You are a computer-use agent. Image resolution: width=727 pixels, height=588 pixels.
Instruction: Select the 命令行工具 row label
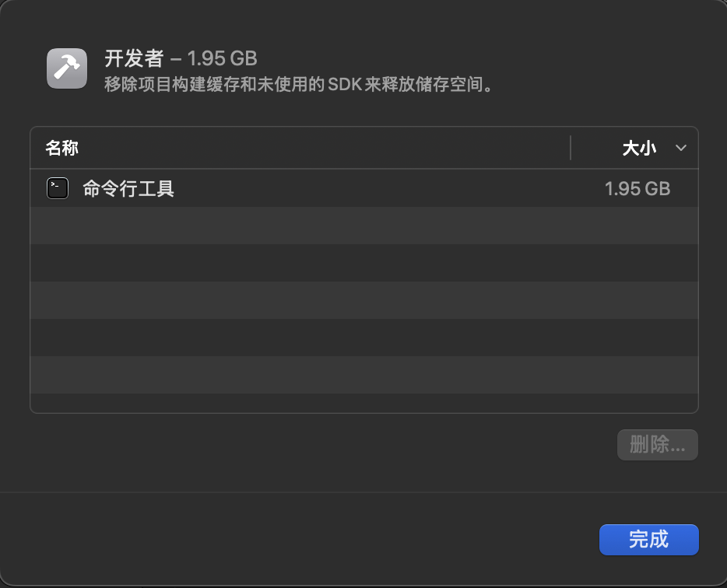pyautogui.click(x=128, y=188)
